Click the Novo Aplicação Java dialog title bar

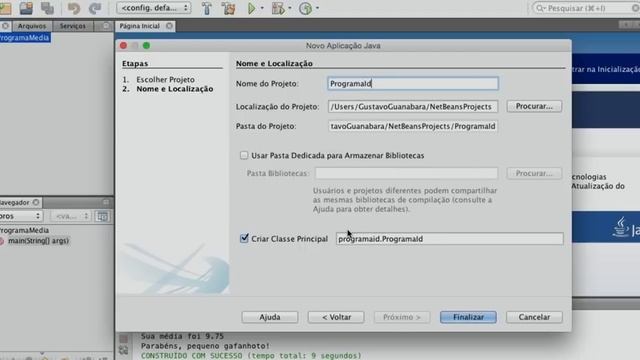click(343, 46)
